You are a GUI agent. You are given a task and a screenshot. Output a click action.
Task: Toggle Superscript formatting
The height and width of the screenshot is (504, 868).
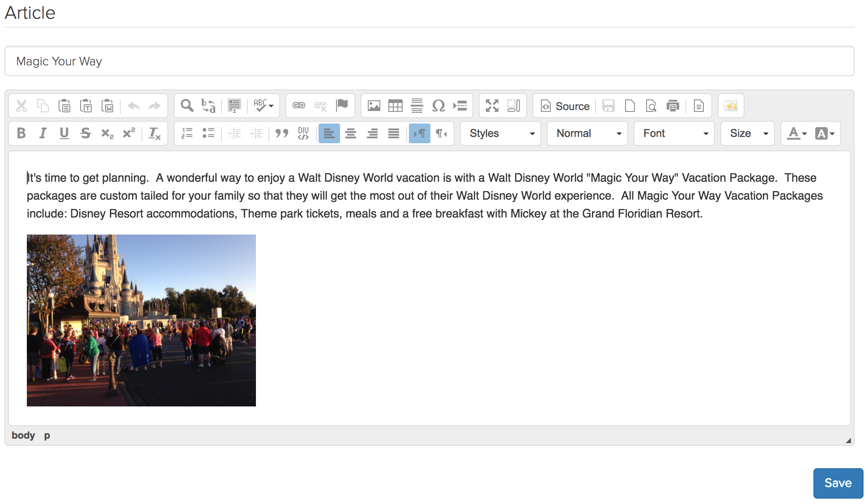click(129, 133)
